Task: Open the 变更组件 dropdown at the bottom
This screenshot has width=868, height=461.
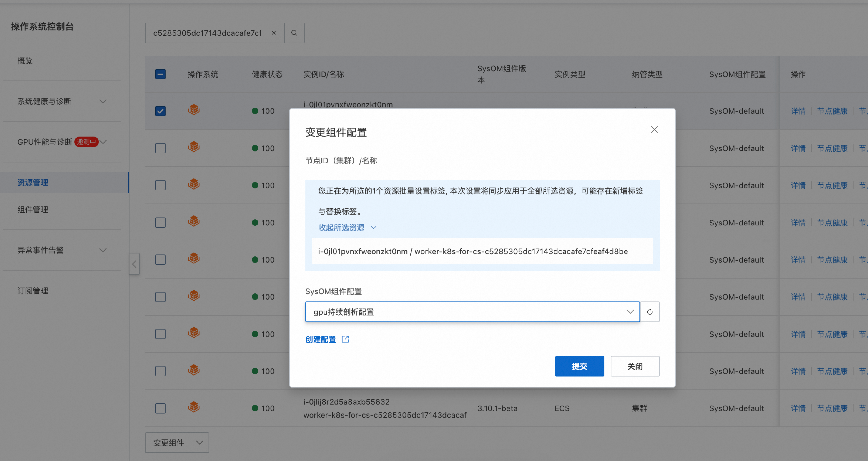Action: [177, 442]
